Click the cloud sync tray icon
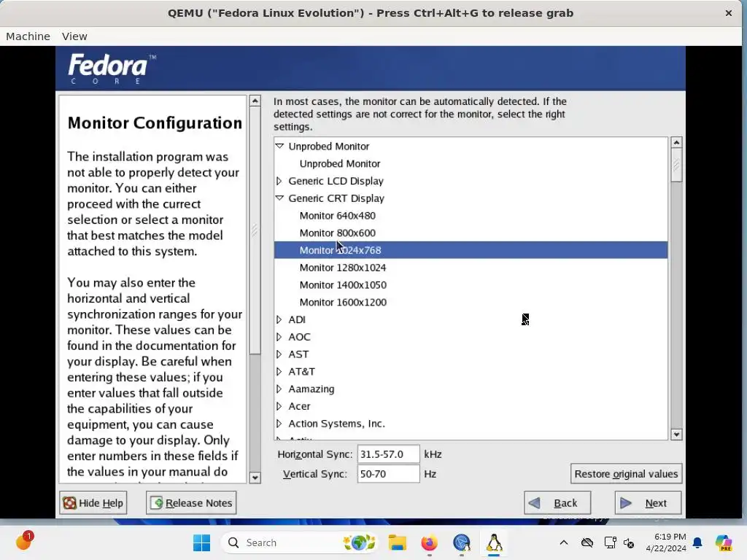Viewport: 747px width, 560px height. pos(587,542)
